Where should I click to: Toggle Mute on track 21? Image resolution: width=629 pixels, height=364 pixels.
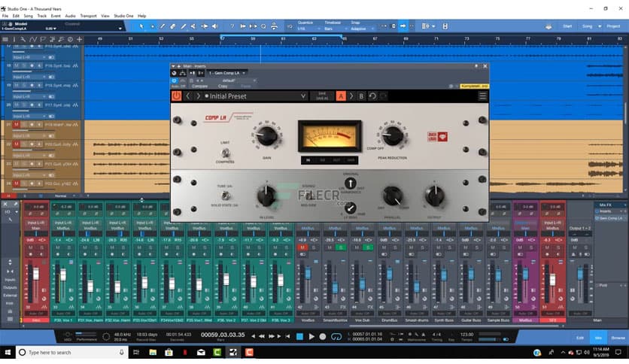(17, 125)
